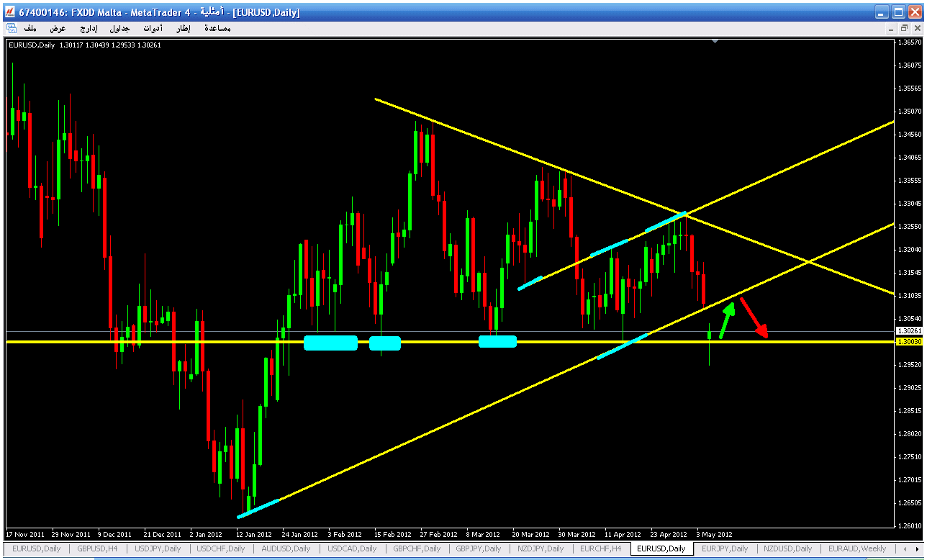
Task: Click the chart shift triangle marker at top
Action: pyautogui.click(x=714, y=42)
